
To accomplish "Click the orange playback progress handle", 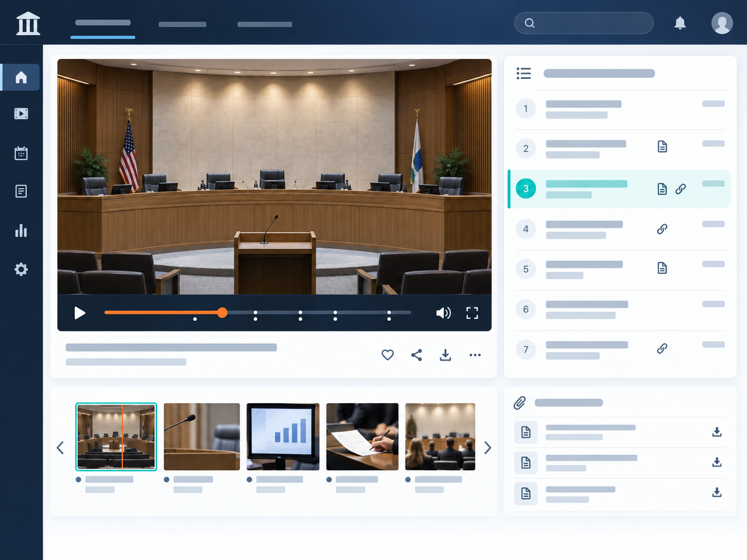I will pyautogui.click(x=222, y=312).
